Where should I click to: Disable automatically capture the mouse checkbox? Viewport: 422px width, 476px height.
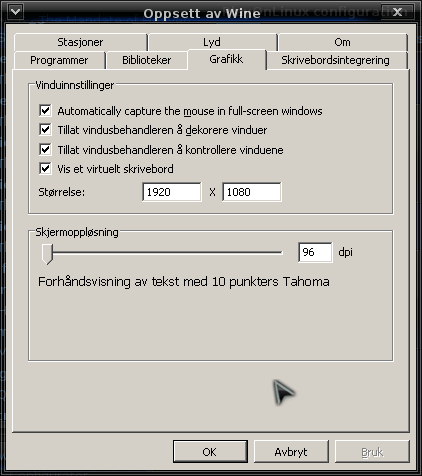45,111
